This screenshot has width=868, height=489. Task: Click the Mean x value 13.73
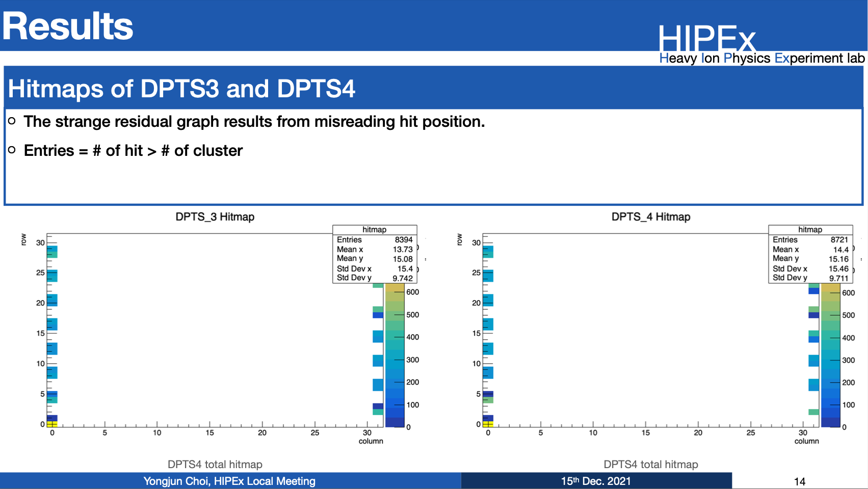tap(403, 249)
